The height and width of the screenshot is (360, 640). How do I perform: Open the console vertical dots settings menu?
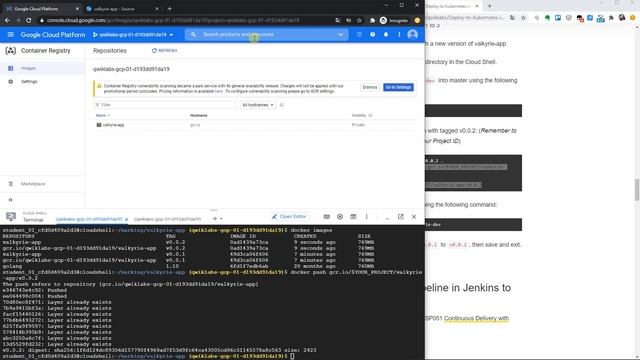tap(399, 35)
